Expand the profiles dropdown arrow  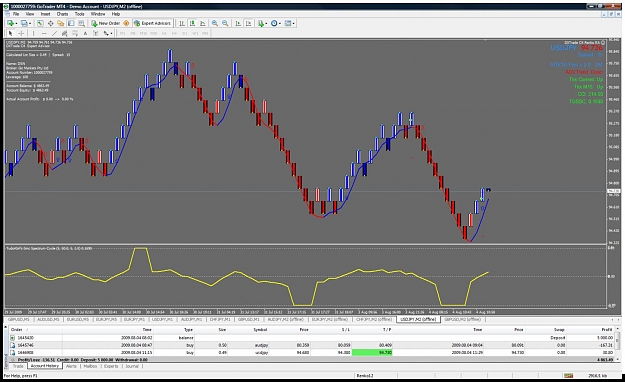(x=30, y=23)
